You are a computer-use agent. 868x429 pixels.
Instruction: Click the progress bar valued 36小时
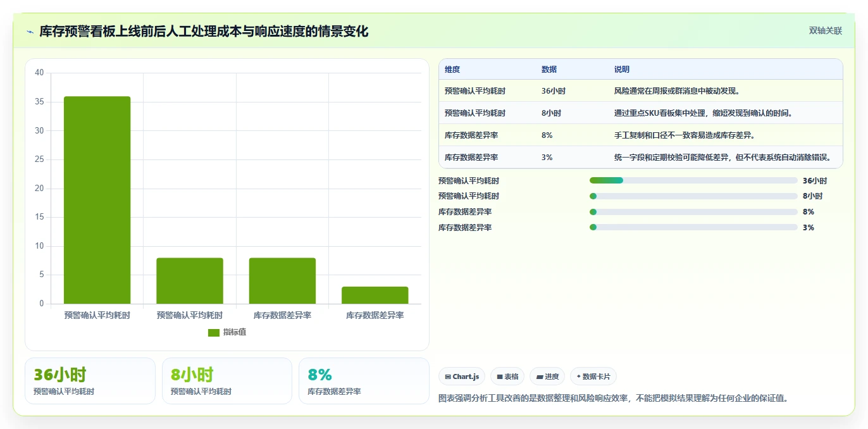click(693, 180)
